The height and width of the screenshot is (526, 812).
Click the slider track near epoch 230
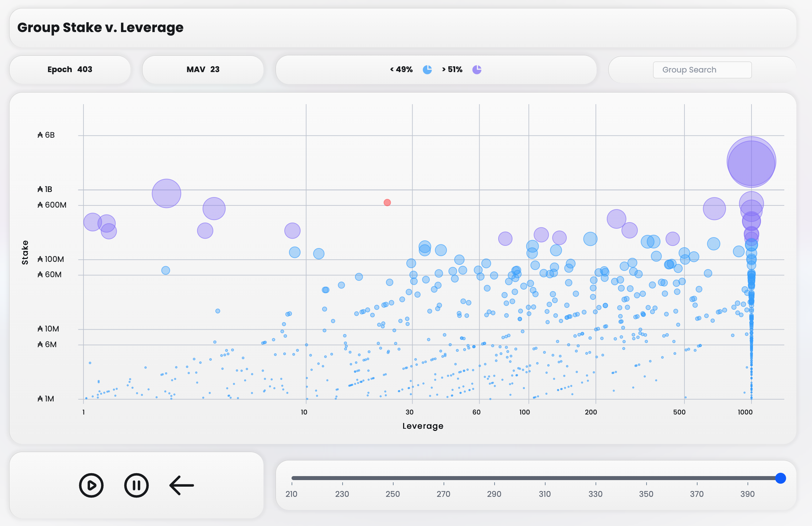[x=342, y=478]
